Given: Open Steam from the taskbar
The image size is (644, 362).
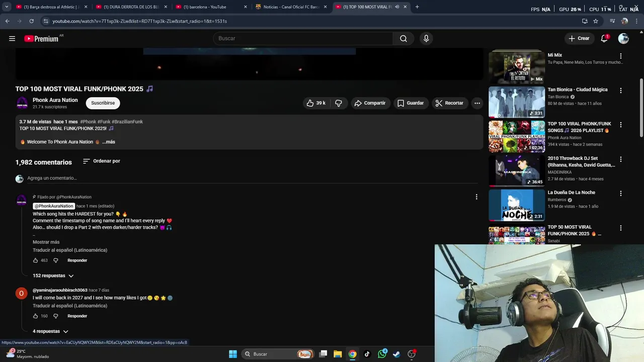Looking at the screenshot, I should [x=396, y=354].
